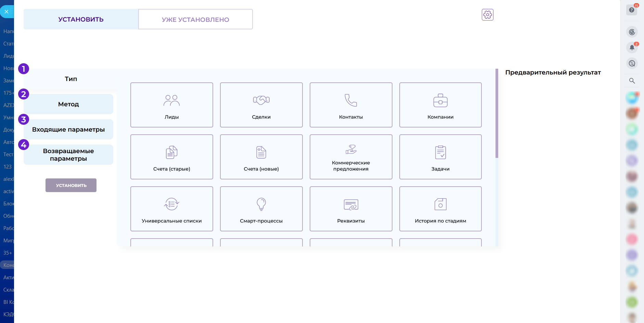This screenshot has height=323, width=644.
Task: Select the Счета (старые) card
Action: click(172, 157)
